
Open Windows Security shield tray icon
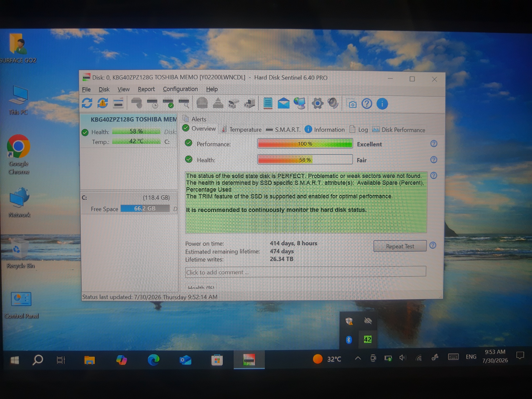[x=349, y=321]
